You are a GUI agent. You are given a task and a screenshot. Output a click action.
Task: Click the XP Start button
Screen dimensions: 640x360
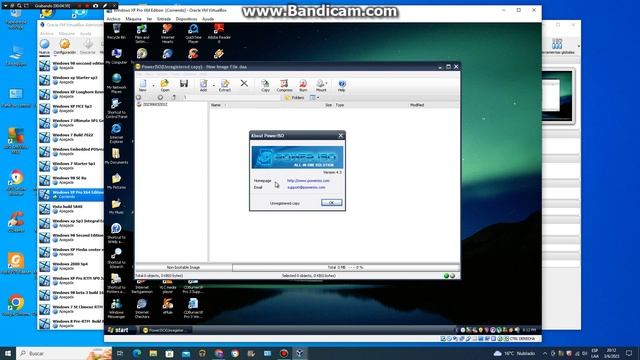[119, 330]
